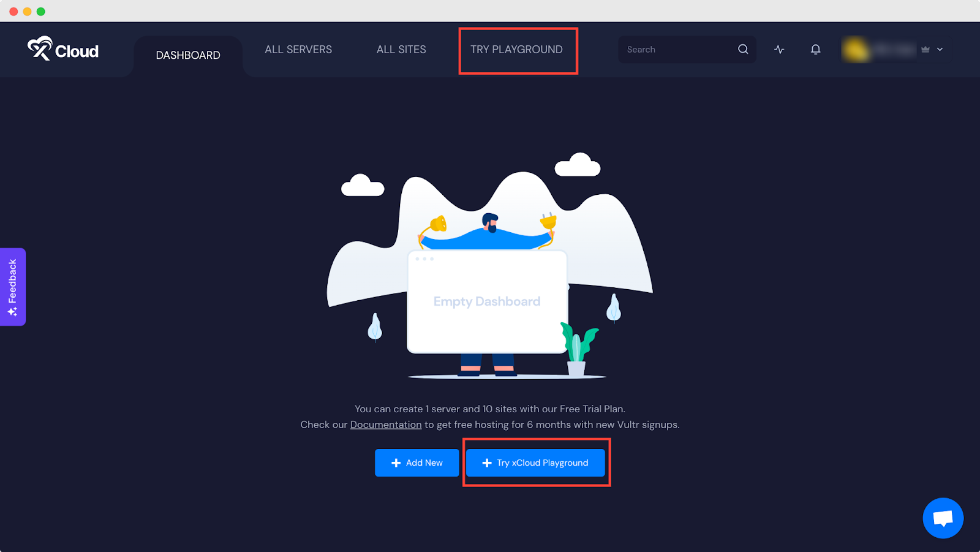Viewport: 980px width, 552px height.
Task: Click the plus icon on Add New
Action: 396,463
